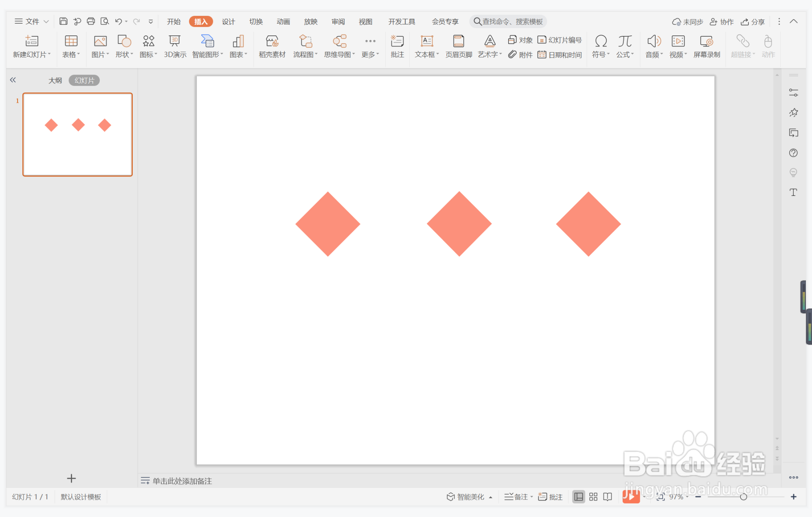Start slideshow with orange play button
Image resolution: width=812 pixels, height=517 pixels.
point(630,497)
